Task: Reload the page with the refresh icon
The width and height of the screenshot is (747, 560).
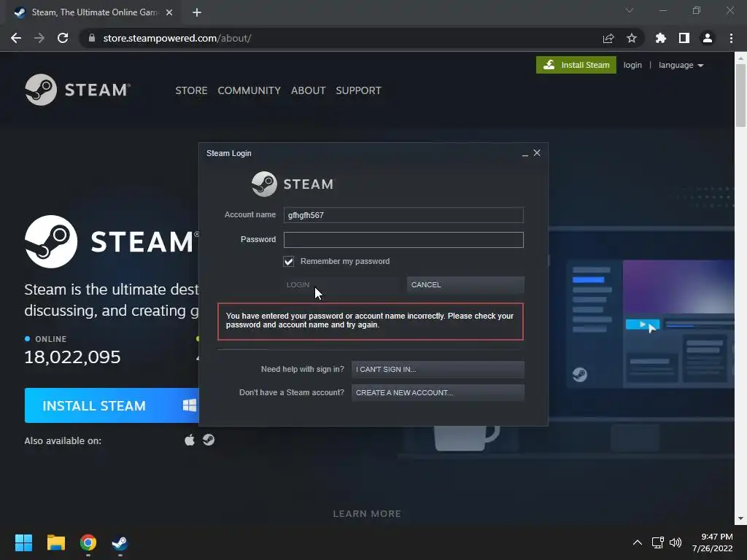Action: pyautogui.click(x=63, y=38)
